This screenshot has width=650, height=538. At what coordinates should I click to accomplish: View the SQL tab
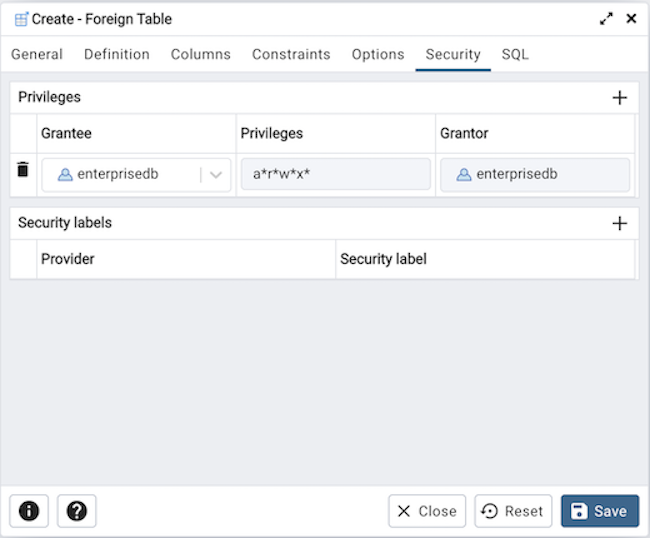tap(515, 54)
